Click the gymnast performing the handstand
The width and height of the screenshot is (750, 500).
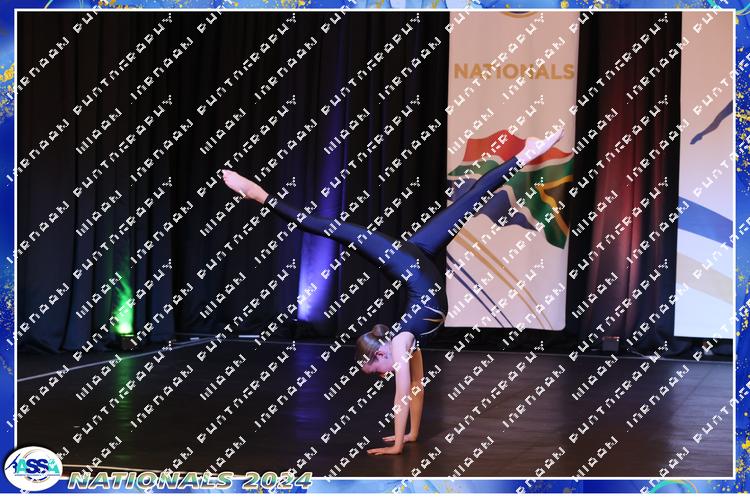point(392,292)
